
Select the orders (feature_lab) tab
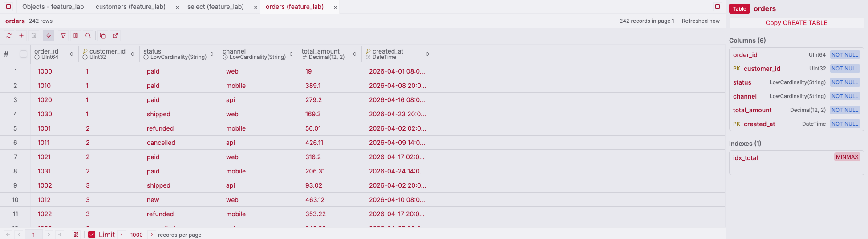[x=295, y=7]
